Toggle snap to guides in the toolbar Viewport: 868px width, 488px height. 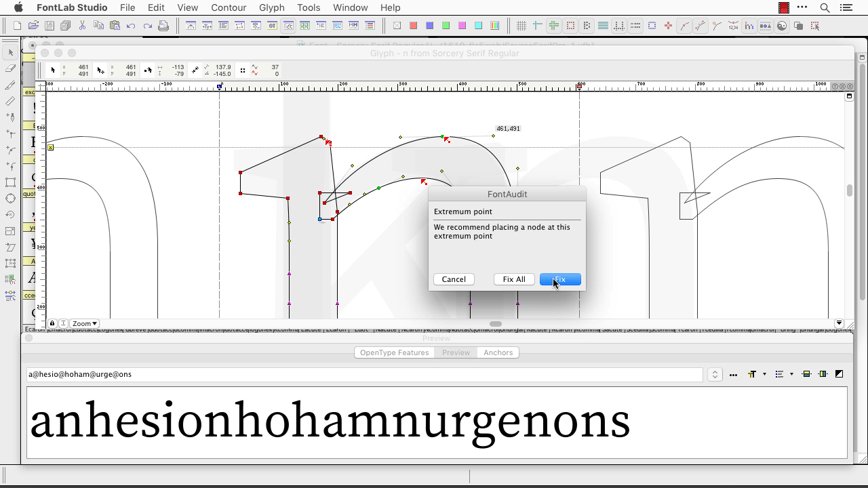pos(536,25)
